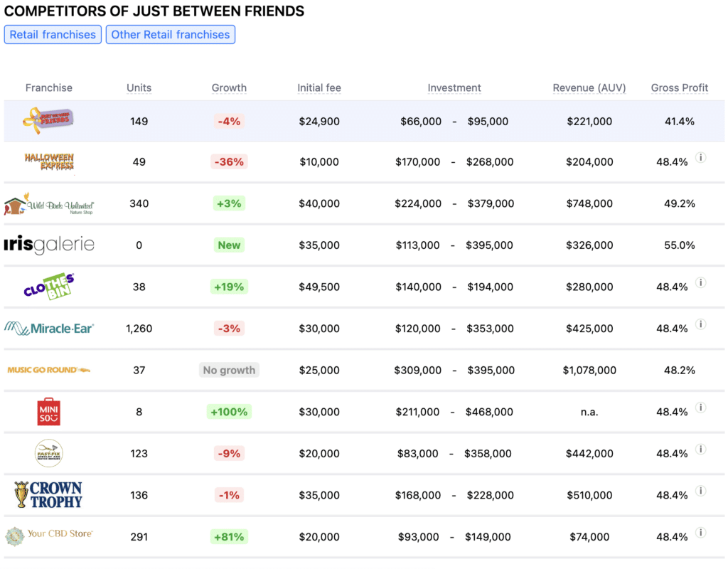
Task: Click the $748,000 revenue value
Action: [589, 203]
